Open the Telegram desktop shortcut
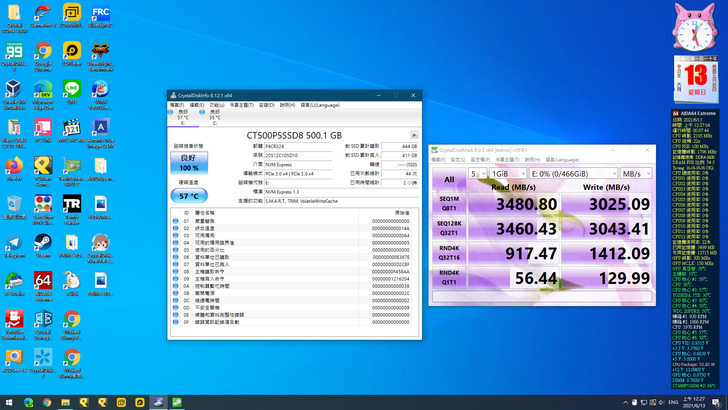Image resolution: width=728 pixels, height=410 pixels. pyautogui.click(x=14, y=244)
